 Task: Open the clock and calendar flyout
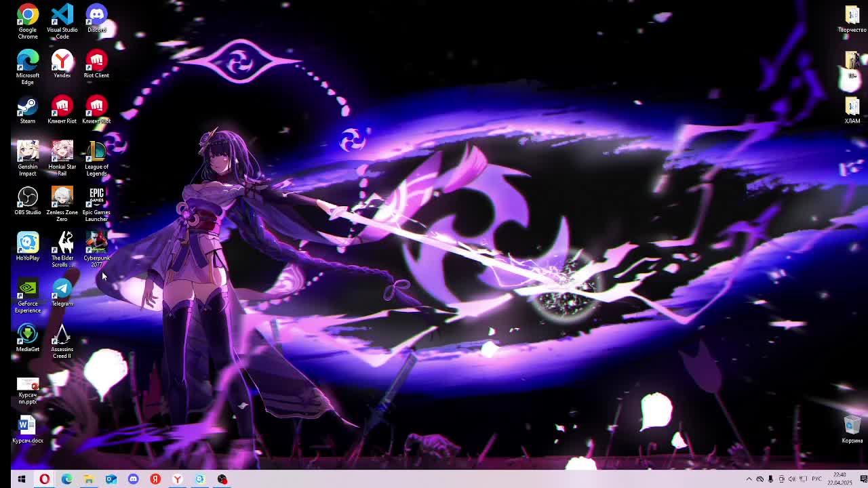[840, 479]
